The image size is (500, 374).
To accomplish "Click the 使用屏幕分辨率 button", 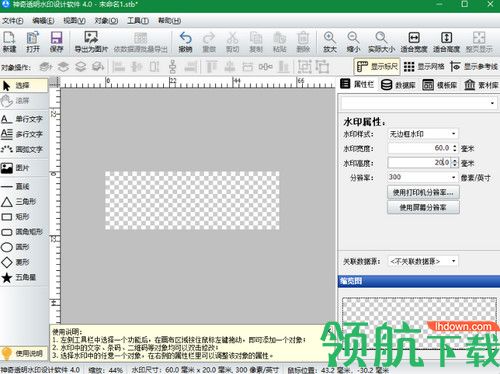I will click(423, 207).
